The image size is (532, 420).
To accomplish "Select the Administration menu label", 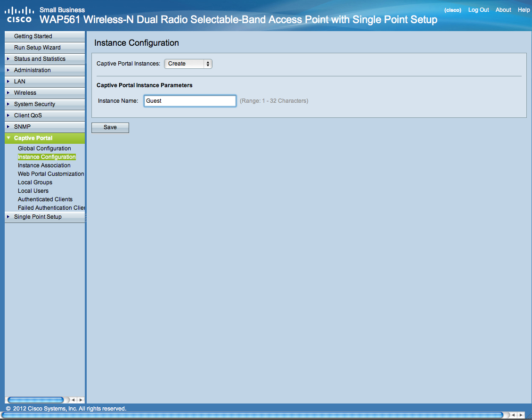I will click(32, 70).
